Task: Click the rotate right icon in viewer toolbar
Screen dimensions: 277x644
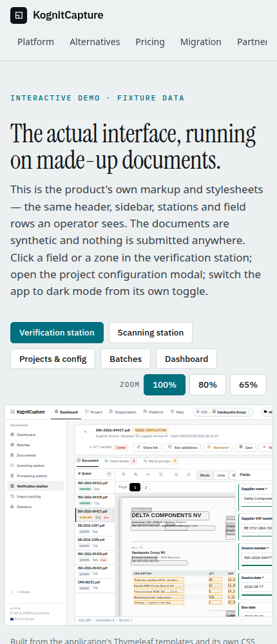Action: click(x=189, y=474)
